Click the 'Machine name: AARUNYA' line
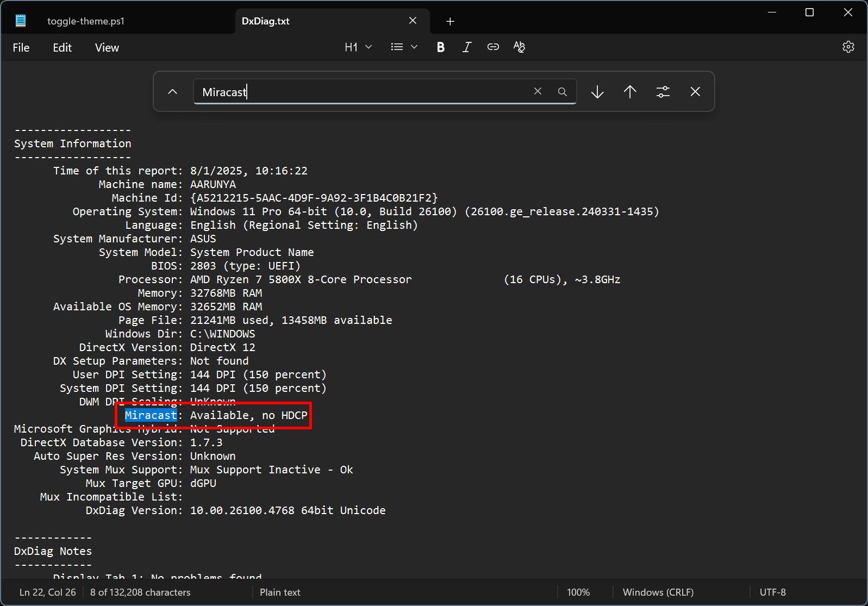The width and height of the screenshot is (868, 606). click(x=167, y=184)
